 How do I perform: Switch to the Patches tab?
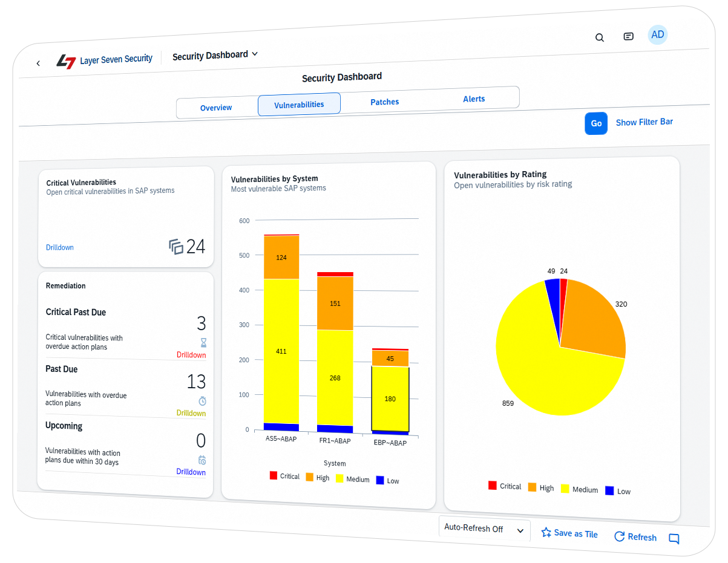pyautogui.click(x=384, y=102)
